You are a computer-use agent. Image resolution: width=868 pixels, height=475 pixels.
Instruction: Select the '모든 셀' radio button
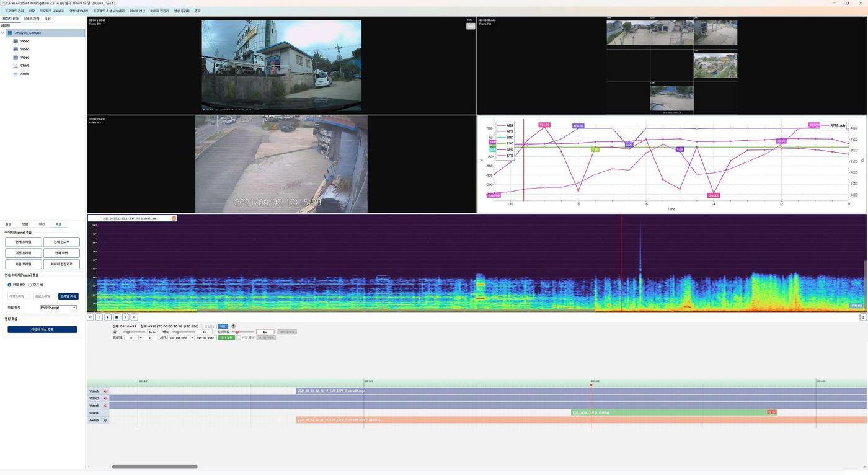[x=30, y=285]
